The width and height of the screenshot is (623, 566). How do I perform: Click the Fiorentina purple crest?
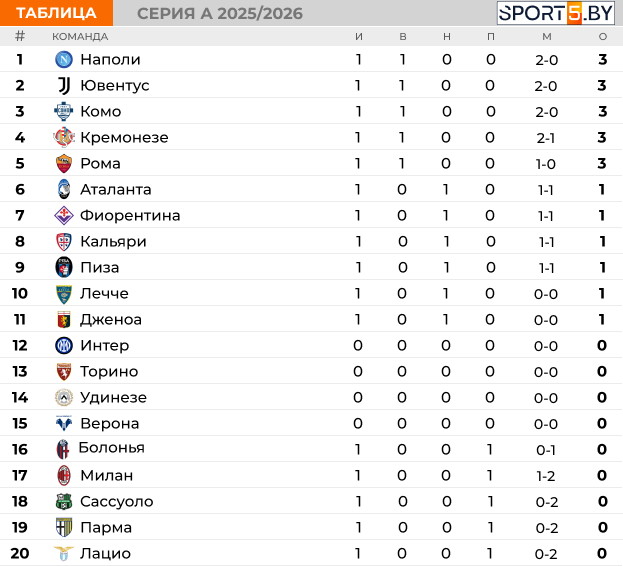(x=64, y=216)
